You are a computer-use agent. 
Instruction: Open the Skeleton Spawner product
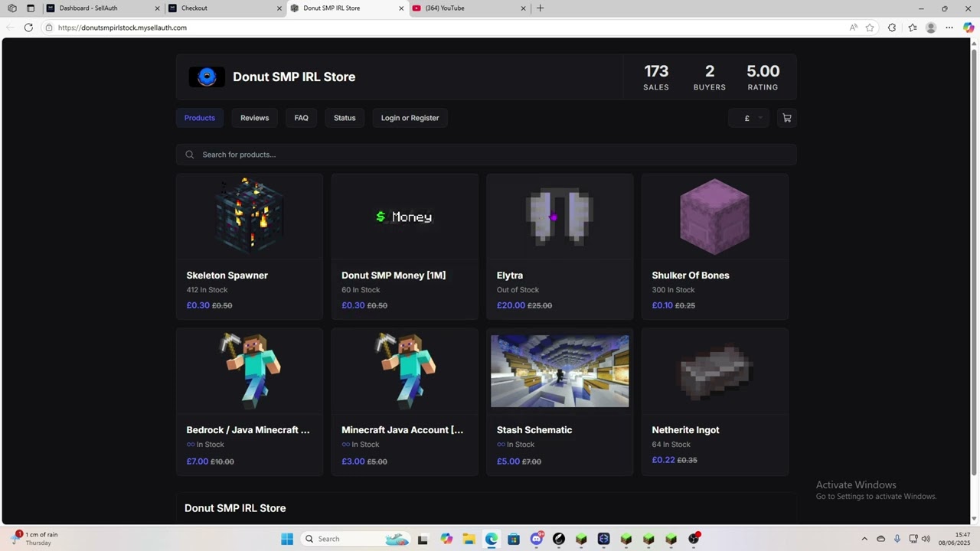pyautogui.click(x=250, y=246)
